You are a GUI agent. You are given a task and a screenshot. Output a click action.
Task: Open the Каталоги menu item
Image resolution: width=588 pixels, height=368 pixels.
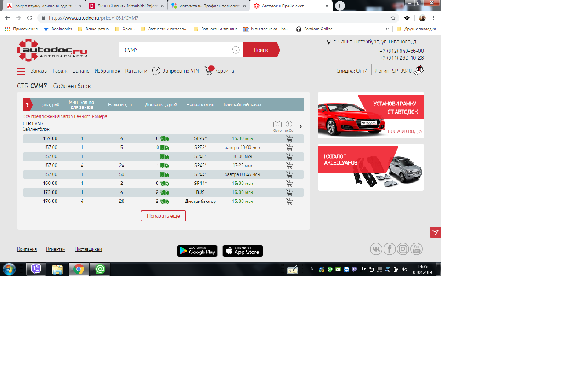click(136, 71)
